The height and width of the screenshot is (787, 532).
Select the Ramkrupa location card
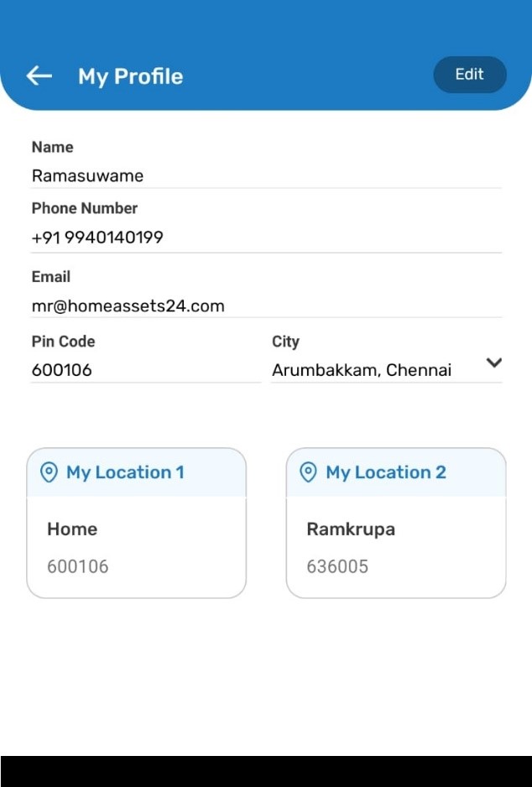click(x=396, y=523)
